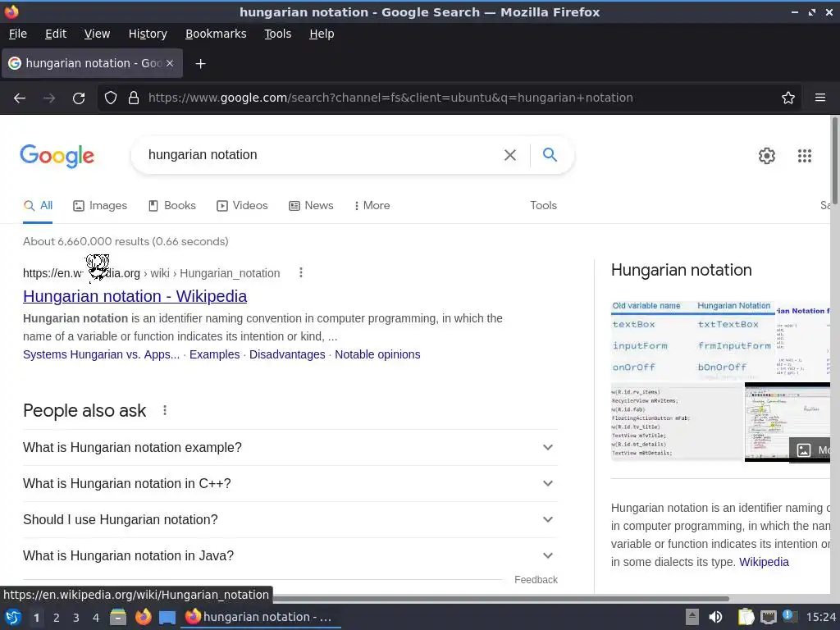The width and height of the screenshot is (840, 630).
Task: Expand 'What is Hungarian notation in Java?'
Action: coord(290,555)
